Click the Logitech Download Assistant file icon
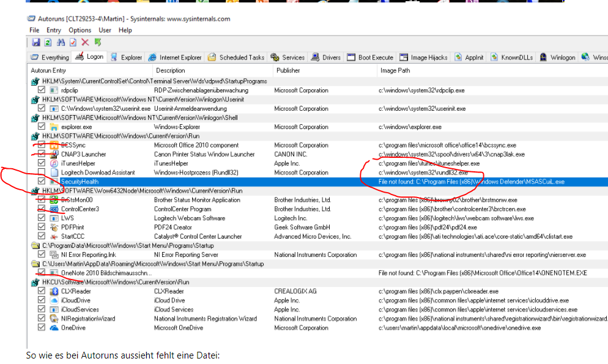Screen dimensions: 608x364 click(x=54, y=173)
